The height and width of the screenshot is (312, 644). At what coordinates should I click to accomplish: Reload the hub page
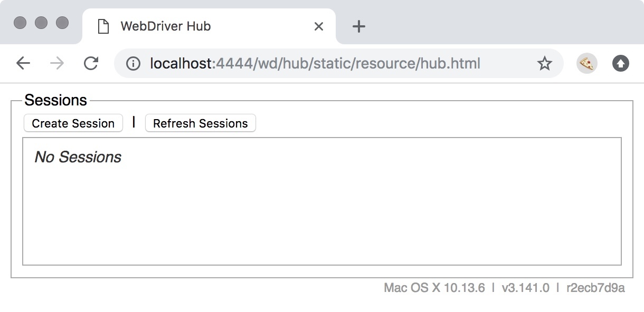pos(91,63)
